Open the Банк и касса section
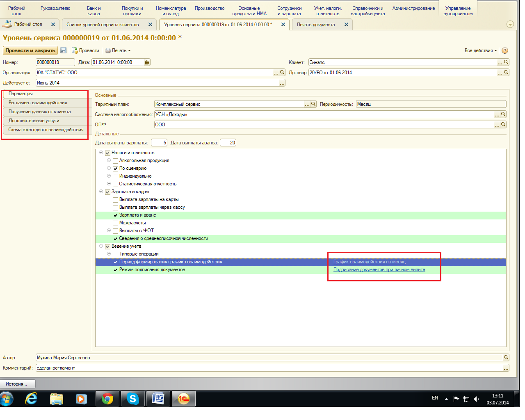Image resolution: width=525 pixels, height=420 pixels. click(94, 11)
